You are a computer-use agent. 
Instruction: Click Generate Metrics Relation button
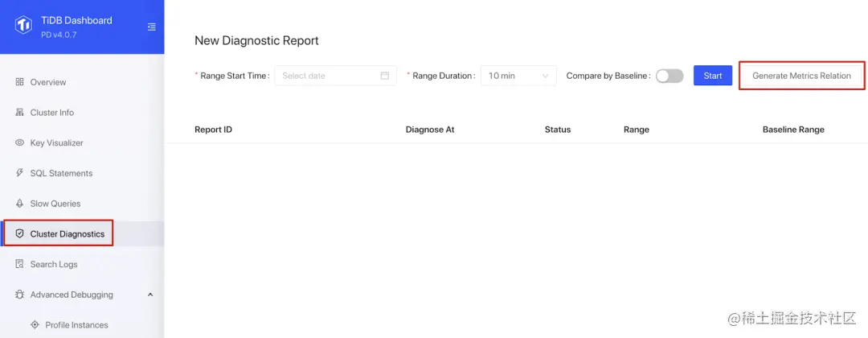[801, 76]
